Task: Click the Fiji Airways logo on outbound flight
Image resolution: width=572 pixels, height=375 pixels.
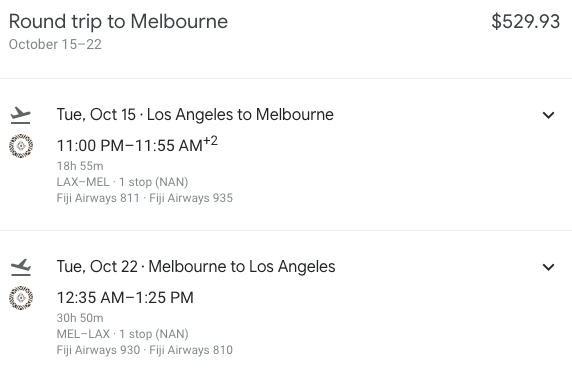Action: [x=21, y=146]
